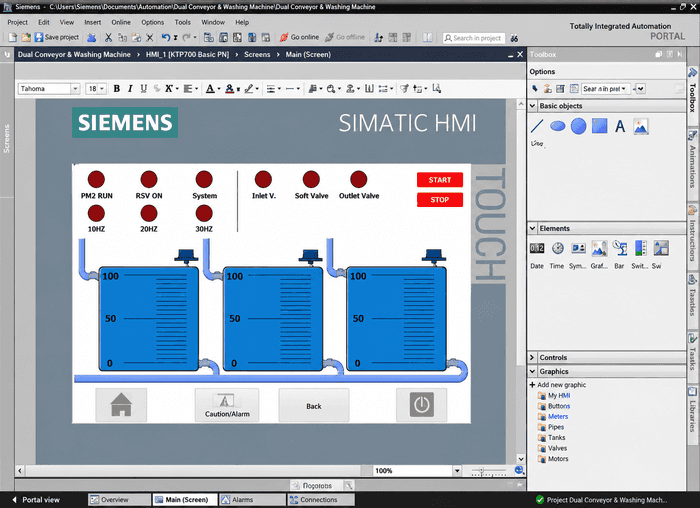700x508 pixels.
Task: Toggle Underline text formatting
Action: tap(143, 89)
